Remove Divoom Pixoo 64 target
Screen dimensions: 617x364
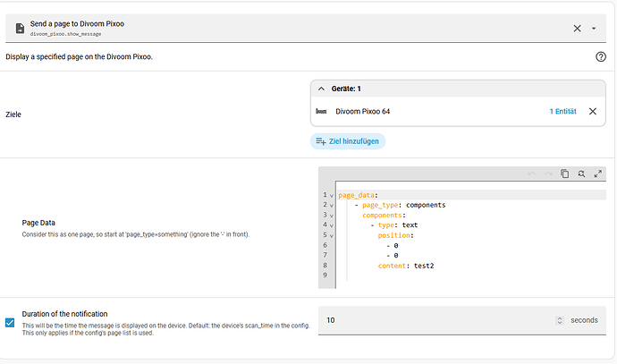[x=593, y=112]
